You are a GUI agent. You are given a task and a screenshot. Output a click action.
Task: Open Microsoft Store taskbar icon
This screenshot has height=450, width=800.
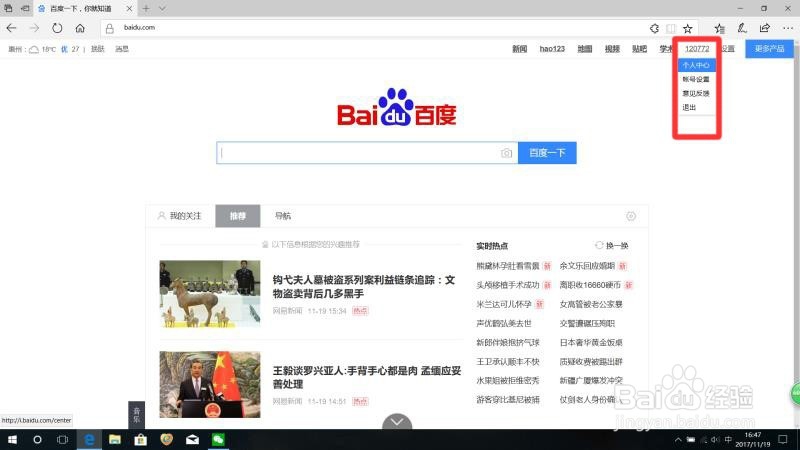(141, 440)
